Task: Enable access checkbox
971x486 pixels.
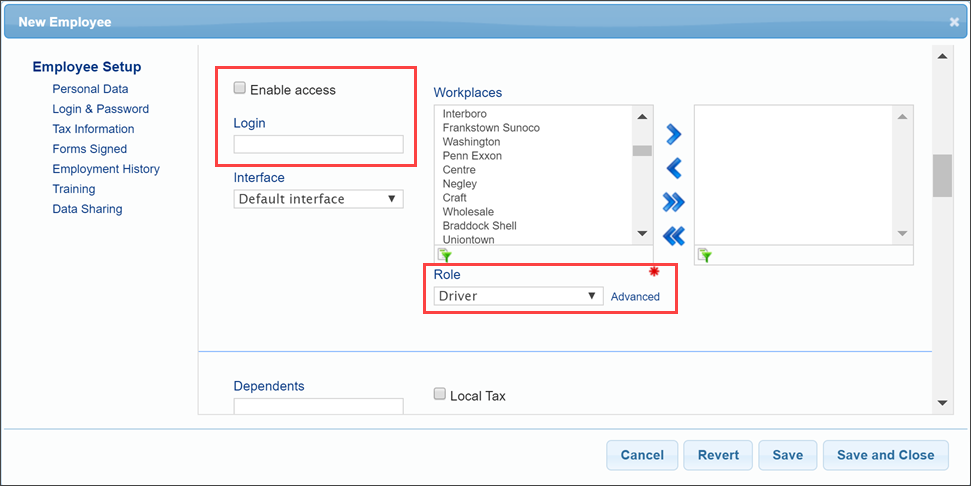Action: pyautogui.click(x=240, y=89)
